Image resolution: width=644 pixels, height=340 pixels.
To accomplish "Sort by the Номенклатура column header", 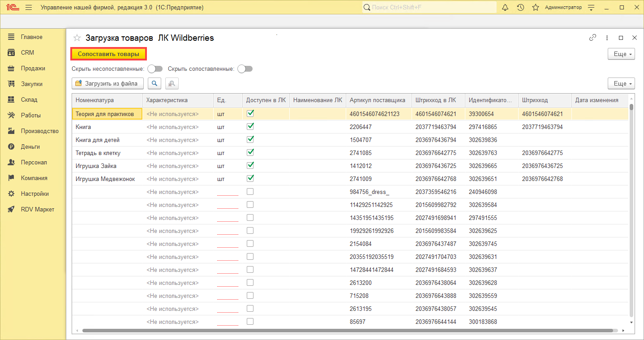I will pyautogui.click(x=107, y=100).
